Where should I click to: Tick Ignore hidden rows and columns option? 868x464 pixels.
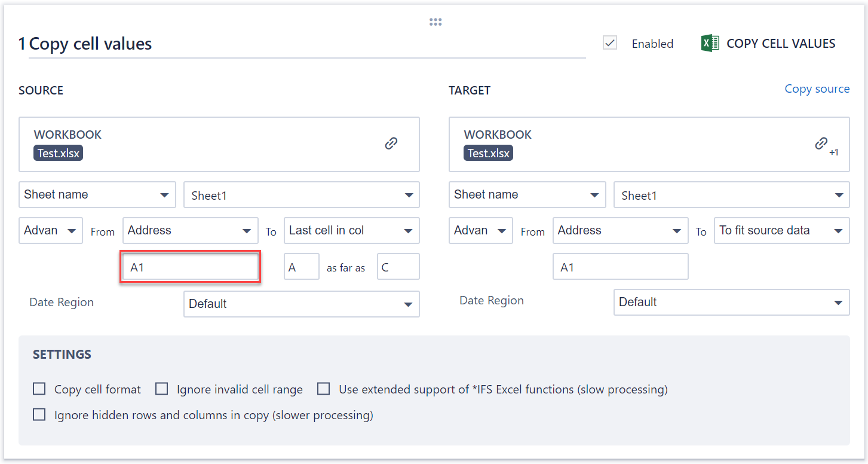(x=39, y=414)
